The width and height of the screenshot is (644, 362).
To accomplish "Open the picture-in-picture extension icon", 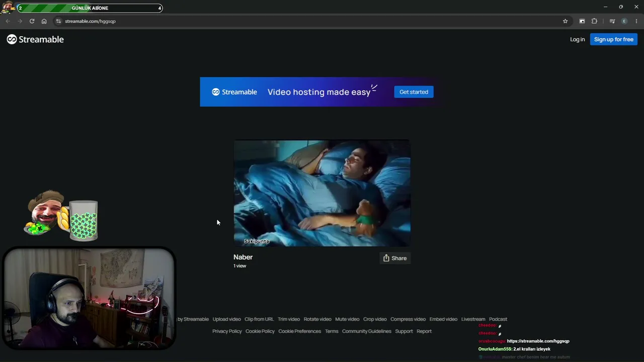I will tap(582, 21).
